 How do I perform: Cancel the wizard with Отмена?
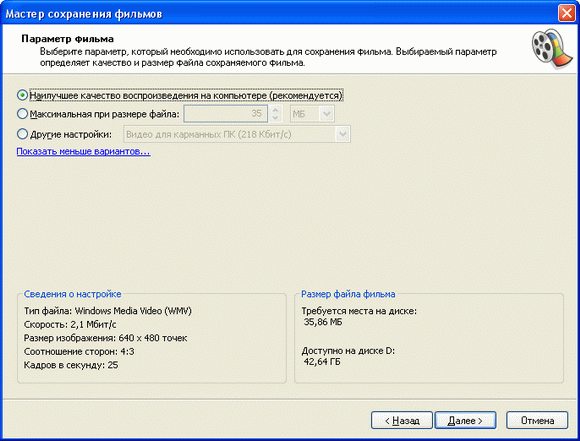point(537,420)
